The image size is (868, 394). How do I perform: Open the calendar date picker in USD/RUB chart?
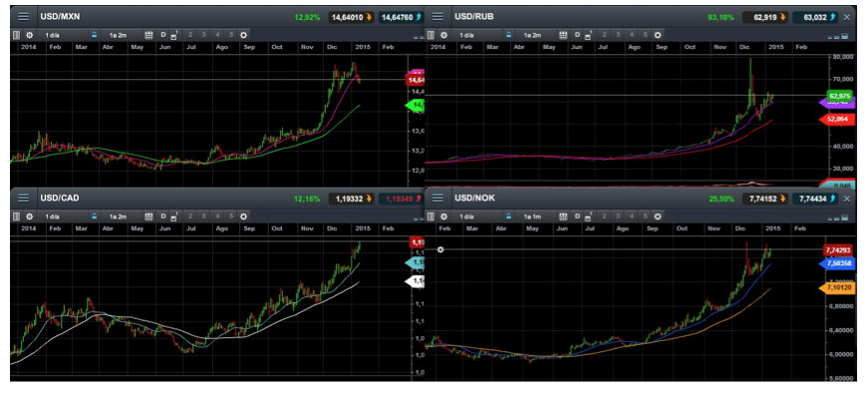pyautogui.click(x=563, y=35)
